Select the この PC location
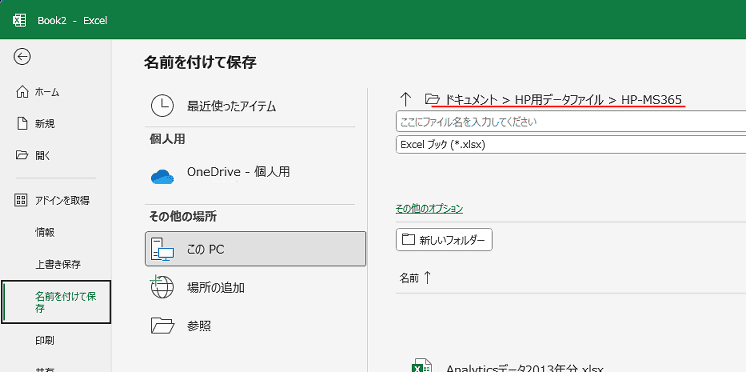This screenshot has height=372, width=746. [255, 249]
